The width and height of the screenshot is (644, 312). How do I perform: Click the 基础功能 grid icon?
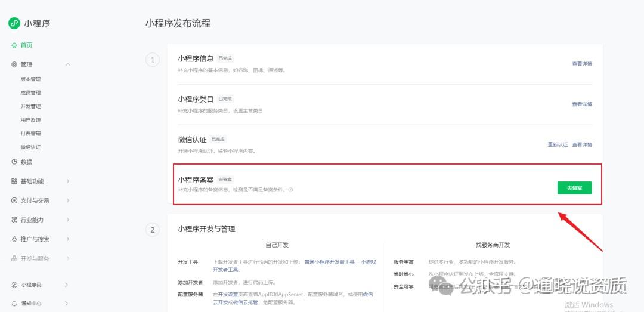14,181
